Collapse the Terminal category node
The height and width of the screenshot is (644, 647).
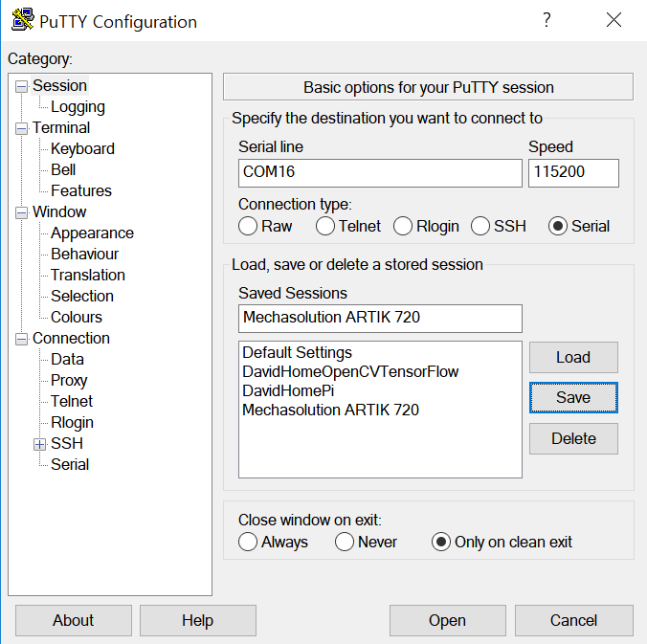tap(21, 129)
